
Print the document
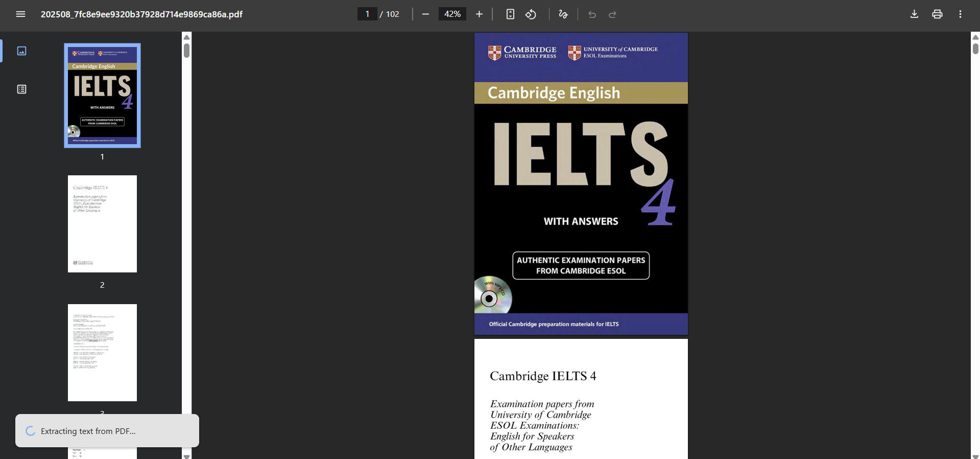pyautogui.click(x=937, y=14)
